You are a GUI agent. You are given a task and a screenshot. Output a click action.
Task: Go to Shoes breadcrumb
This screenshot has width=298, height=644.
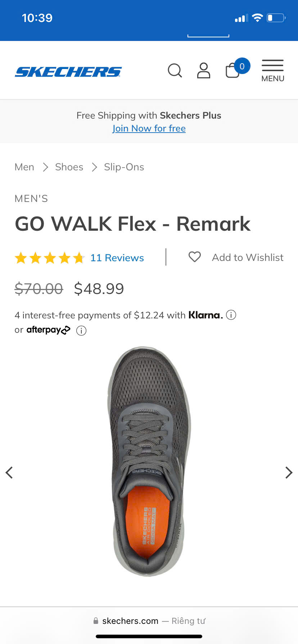tap(69, 167)
